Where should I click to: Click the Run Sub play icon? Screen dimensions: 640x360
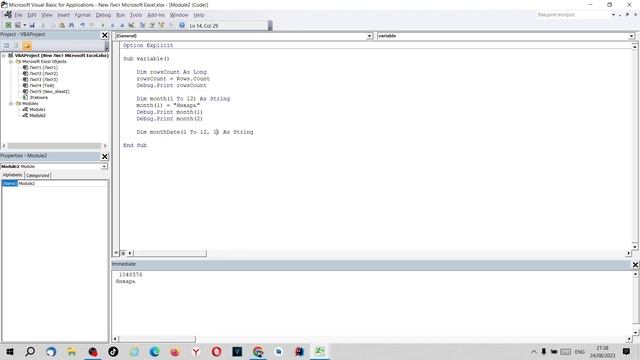click(x=102, y=25)
